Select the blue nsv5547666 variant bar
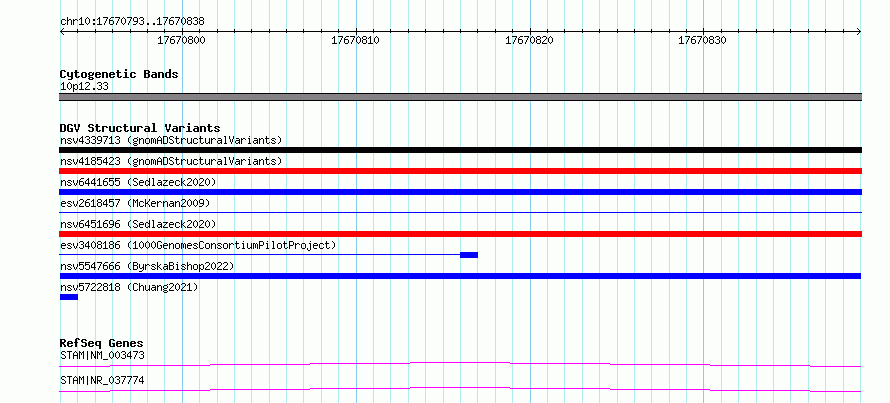The width and height of the screenshot is (890, 403). tap(460, 276)
